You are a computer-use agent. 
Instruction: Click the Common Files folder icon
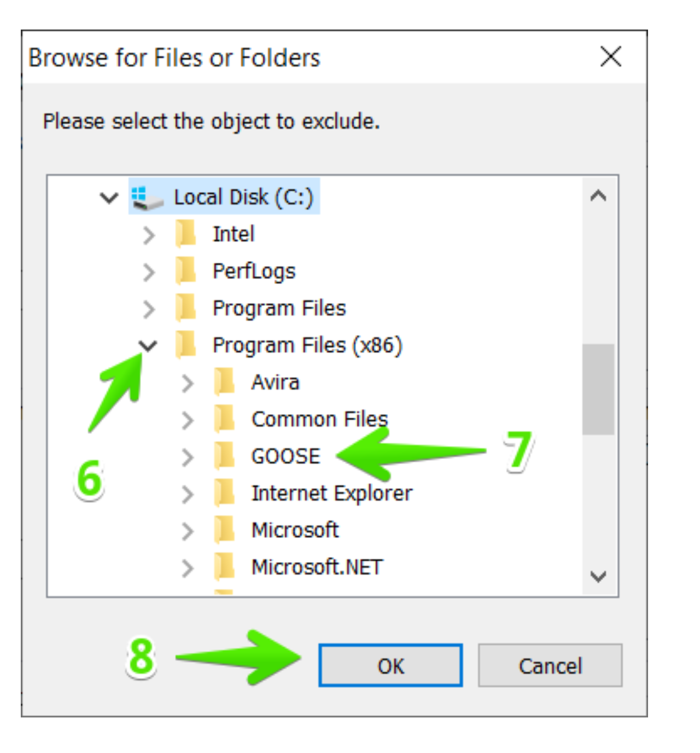(x=224, y=419)
